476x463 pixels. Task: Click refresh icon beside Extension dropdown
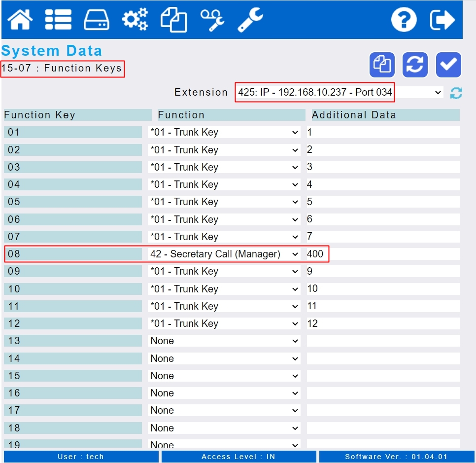point(456,93)
